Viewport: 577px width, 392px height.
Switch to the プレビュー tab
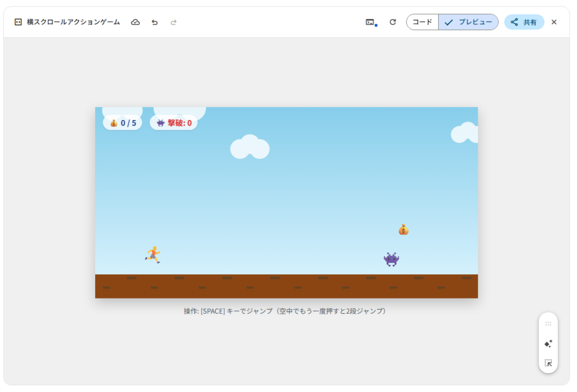coord(469,22)
